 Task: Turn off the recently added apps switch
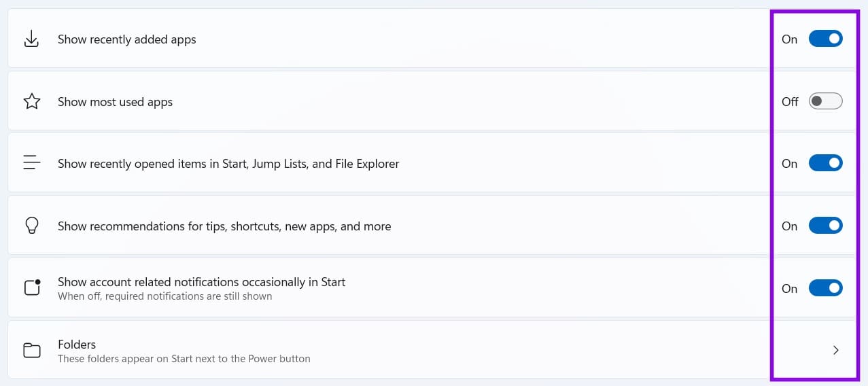click(825, 39)
